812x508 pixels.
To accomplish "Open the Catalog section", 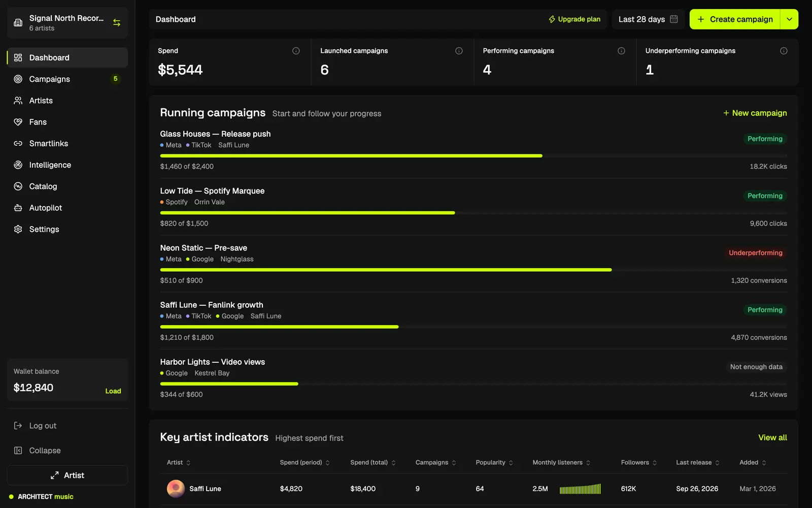I will tap(67, 186).
